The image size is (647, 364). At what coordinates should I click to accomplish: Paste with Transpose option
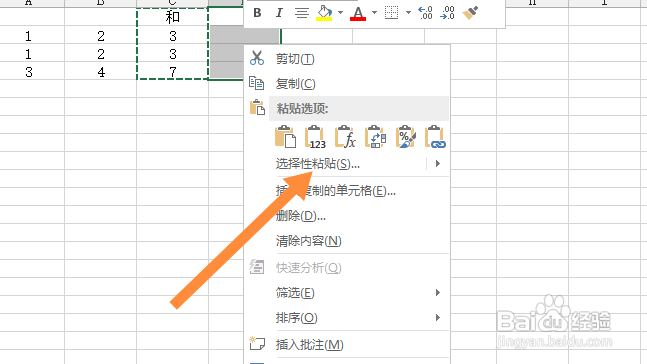coord(375,137)
